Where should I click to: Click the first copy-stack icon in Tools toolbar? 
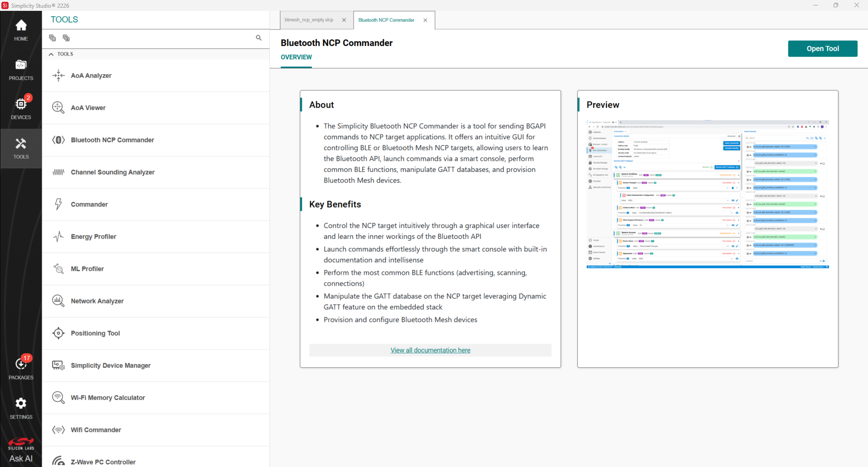52,38
